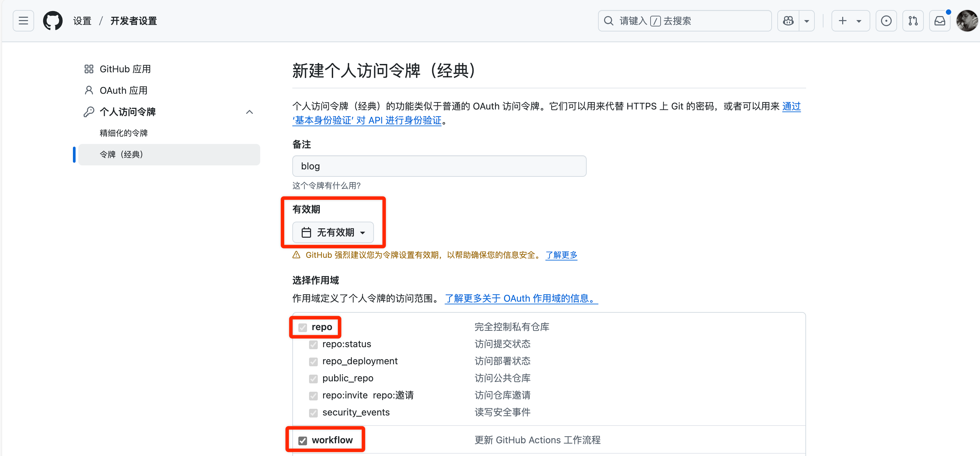Open the 通过 '基本身份验证' 对 API 进行身份验证 link
Viewport: 980px width, 456px height.
(367, 121)
